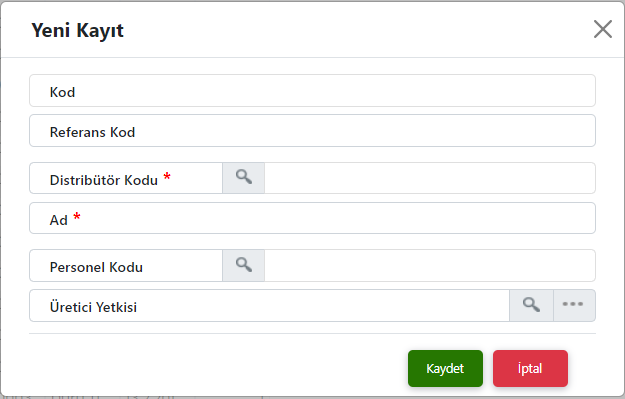Close the Yeni Kayıt dialog with X
The height and width of the screenshot is (399, 625).
tap(603, 29)
